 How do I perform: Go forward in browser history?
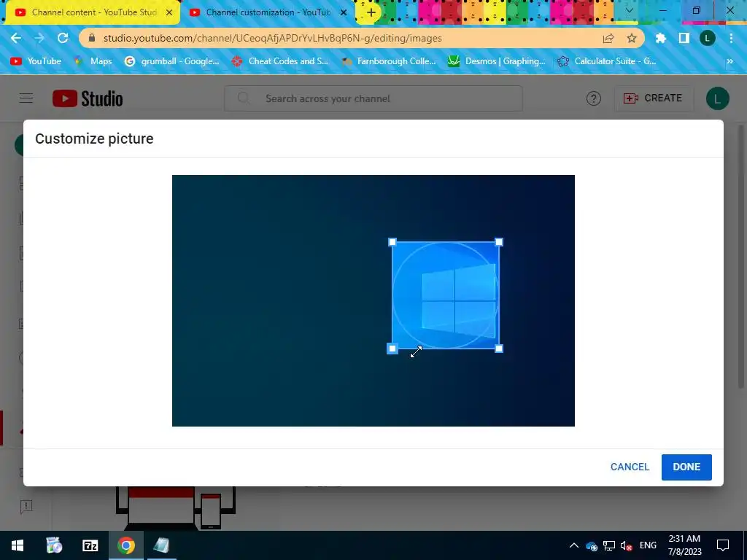tap(39, 38)
